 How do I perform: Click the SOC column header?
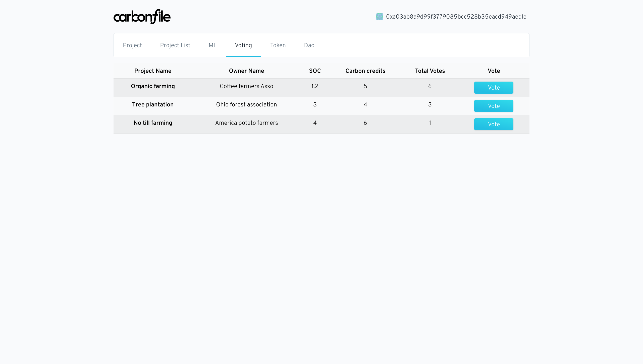315,71
